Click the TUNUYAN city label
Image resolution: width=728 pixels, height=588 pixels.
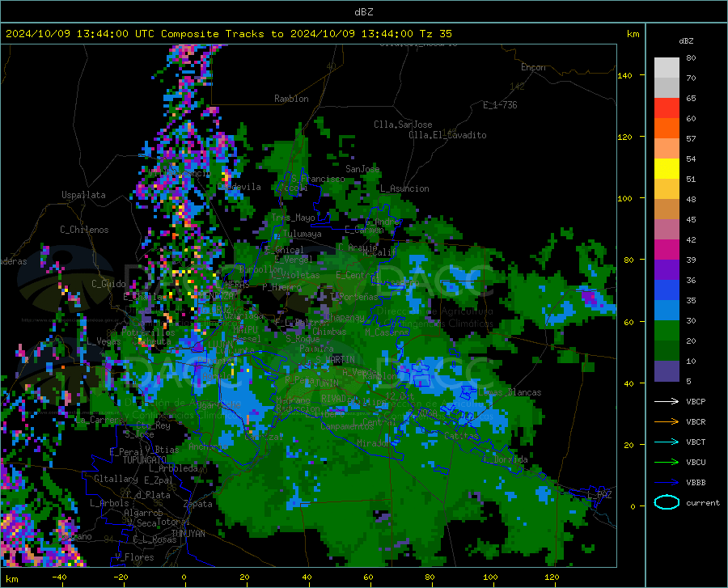click(188, 533)
